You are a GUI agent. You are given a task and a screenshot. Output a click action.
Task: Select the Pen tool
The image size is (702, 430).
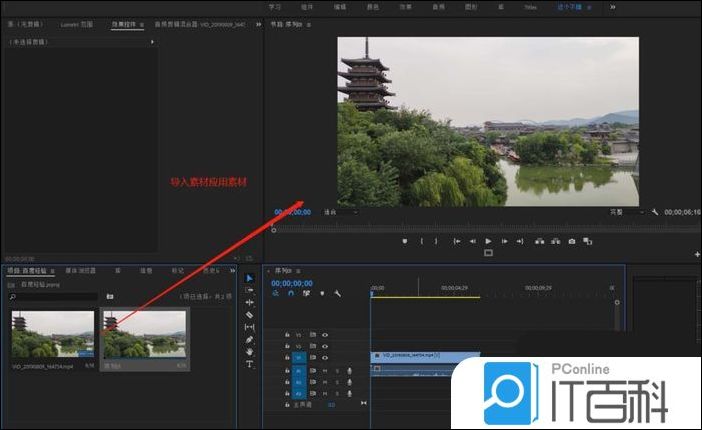(x=250, y=339)
